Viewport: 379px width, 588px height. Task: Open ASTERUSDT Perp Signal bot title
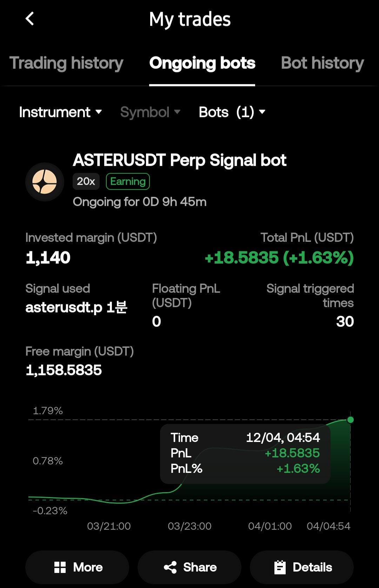[179, 160]
